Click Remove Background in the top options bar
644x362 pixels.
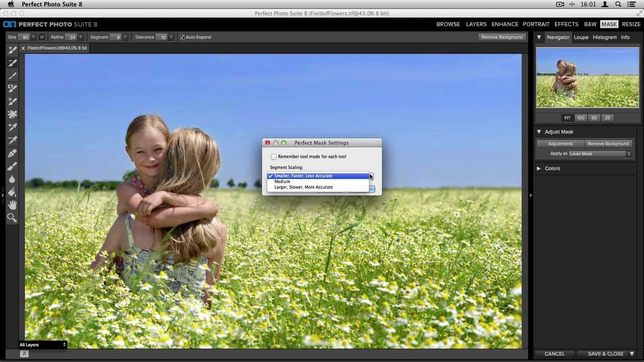coord(502,37)
